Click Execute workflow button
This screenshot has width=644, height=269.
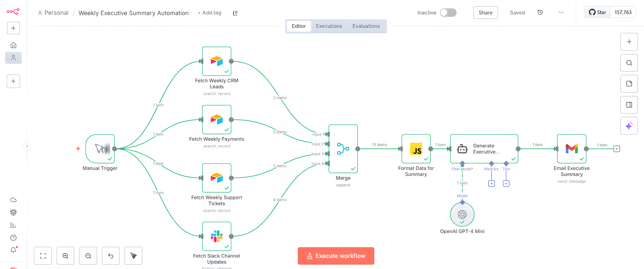coord(336,256)
